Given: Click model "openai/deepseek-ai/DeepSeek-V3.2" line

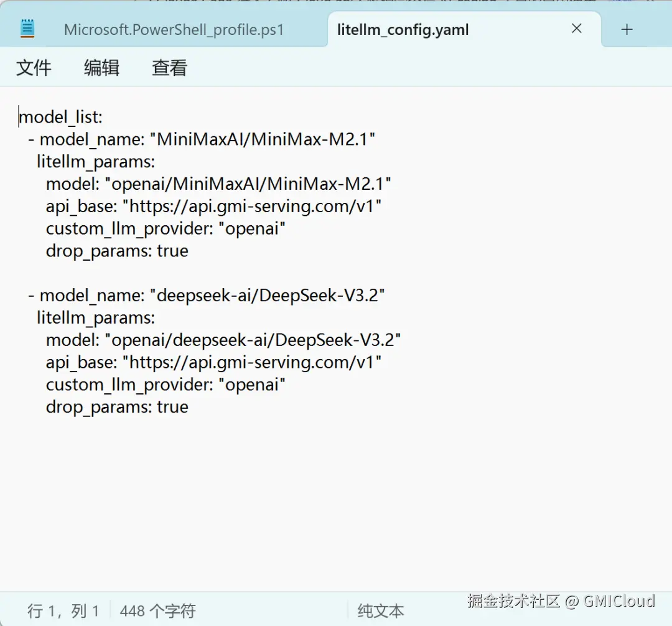Looking at the screenshot, I should pyautogui.click(x=223, y=340).
